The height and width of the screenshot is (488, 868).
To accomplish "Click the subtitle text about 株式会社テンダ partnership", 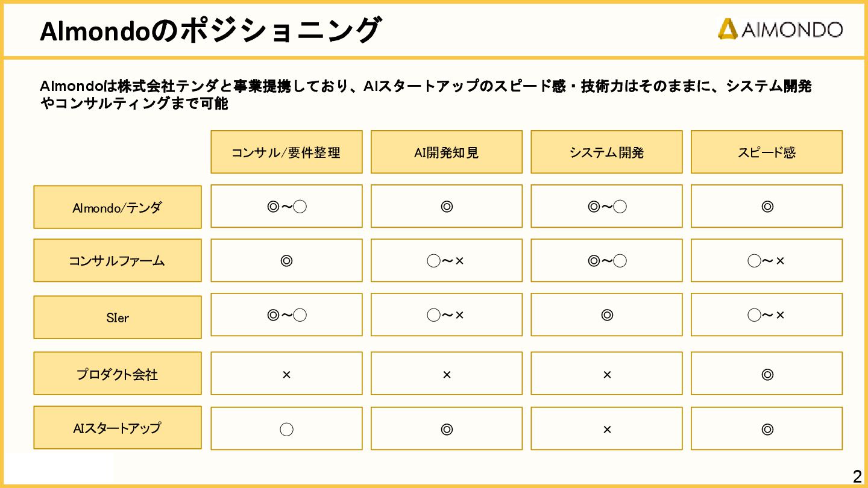I will tap(426, 95).
